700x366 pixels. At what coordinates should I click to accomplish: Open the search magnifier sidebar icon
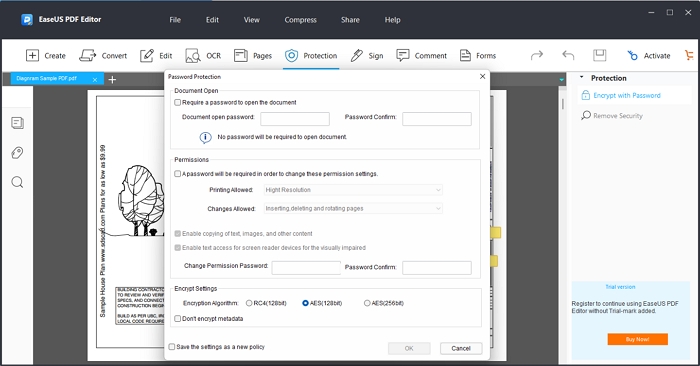pos(17,182)
